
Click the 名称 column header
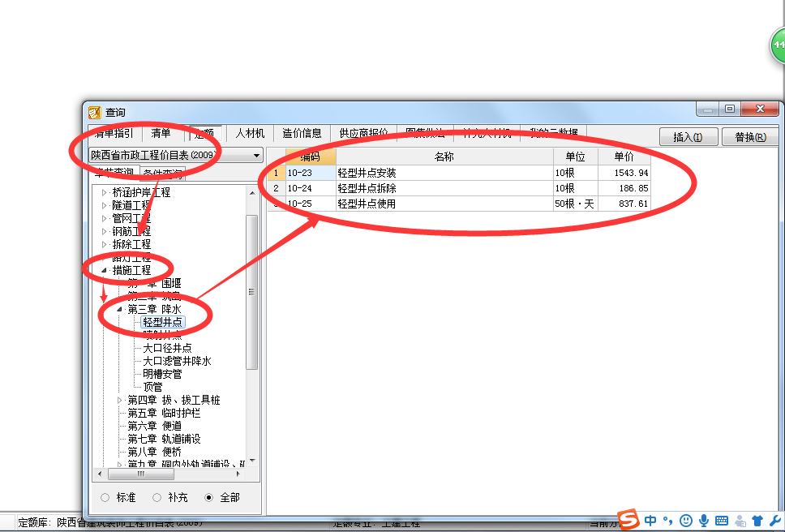pos(444,157)
